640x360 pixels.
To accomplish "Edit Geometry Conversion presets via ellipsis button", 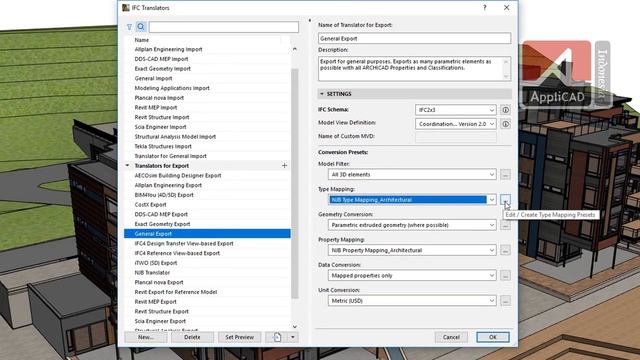I will 505,225.
